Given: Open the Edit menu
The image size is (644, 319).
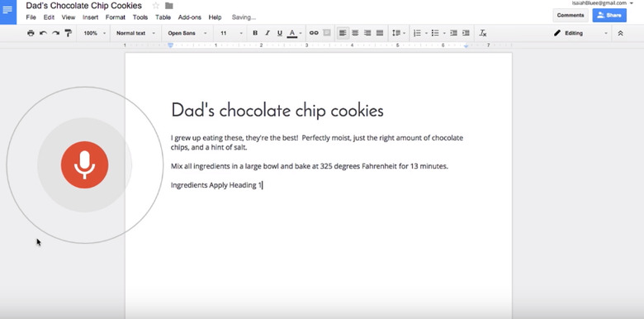Looking at the screenshot, I should coord(49,17).
